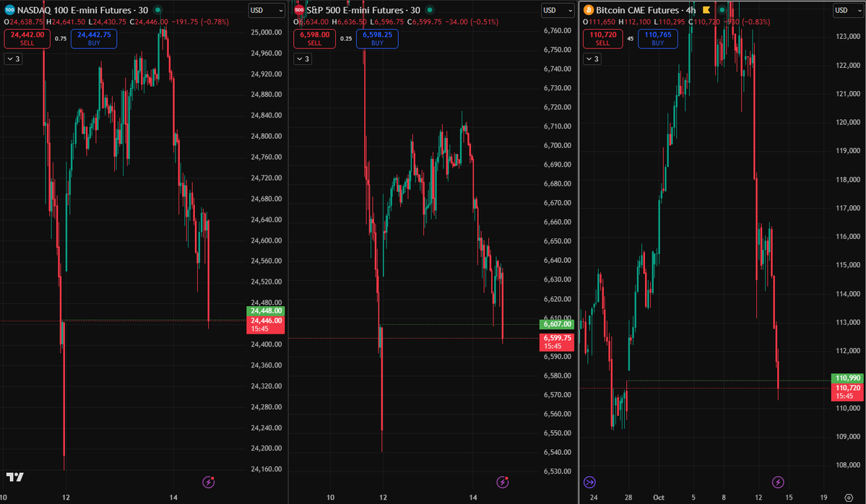Click 108,000 on Bitcoin price scale

click(x=848, y=465)
